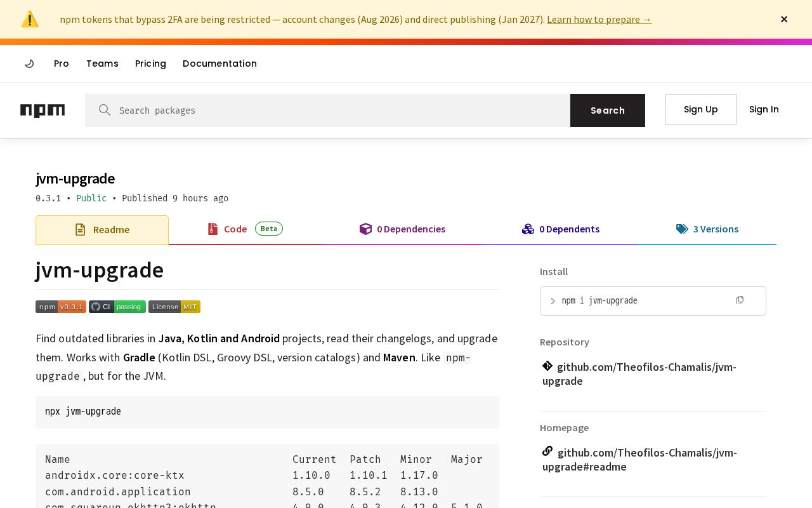
Task: Open the 0 Dependencies tab
Action: tap(402, 229)
